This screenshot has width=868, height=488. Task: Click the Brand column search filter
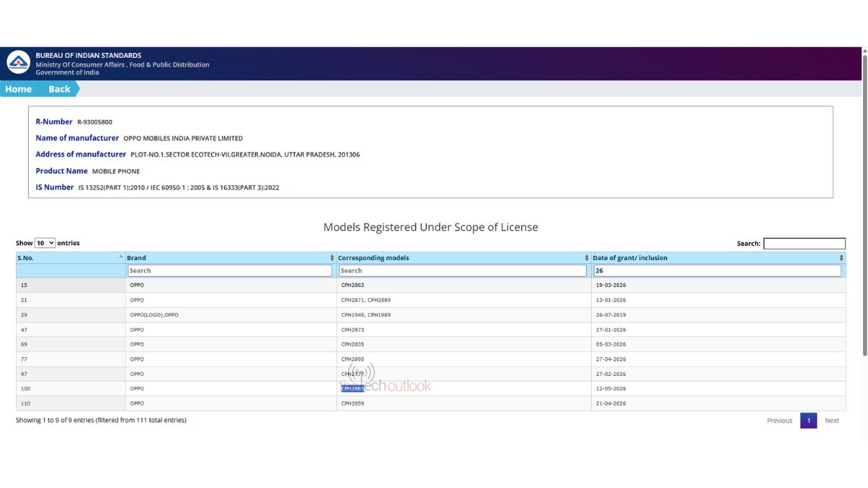pos(230,270)
